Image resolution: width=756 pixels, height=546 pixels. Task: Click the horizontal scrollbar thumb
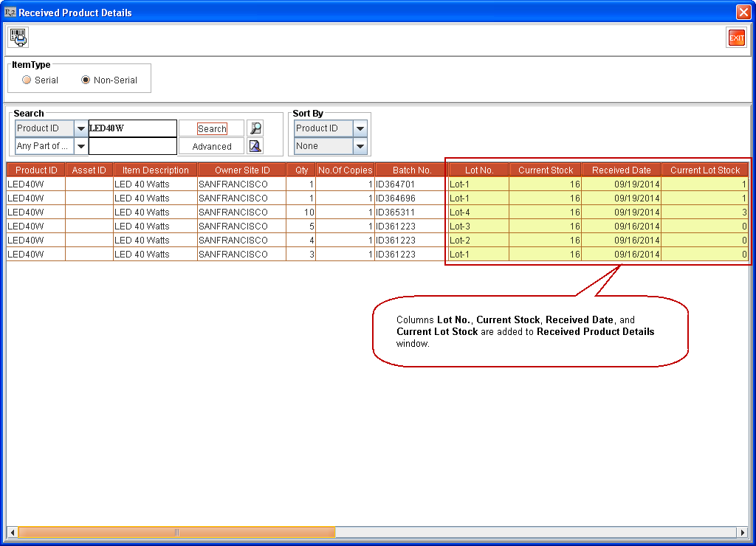tap(176, 532)
